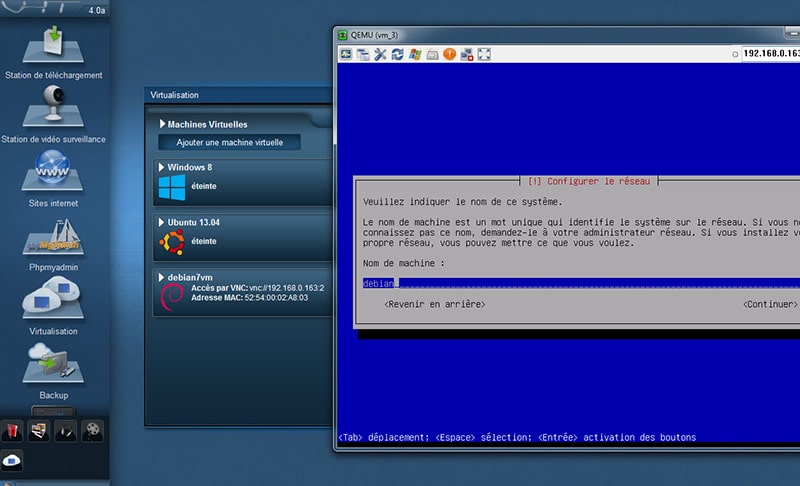Image resolution: width=800 pixels, height=486 pixels.
Task: Click the QEMU window title icon
Action: [343, 35]
